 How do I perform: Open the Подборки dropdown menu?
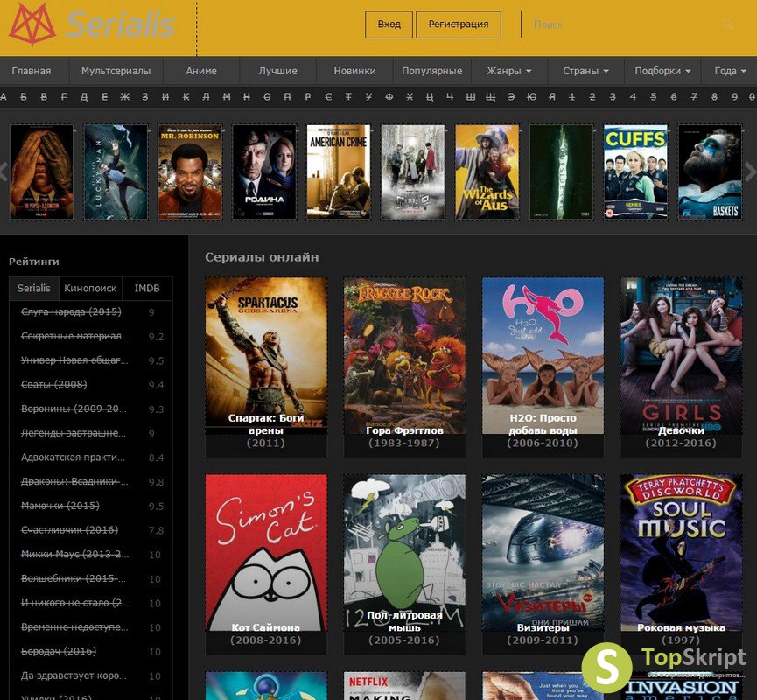[662, 71]
